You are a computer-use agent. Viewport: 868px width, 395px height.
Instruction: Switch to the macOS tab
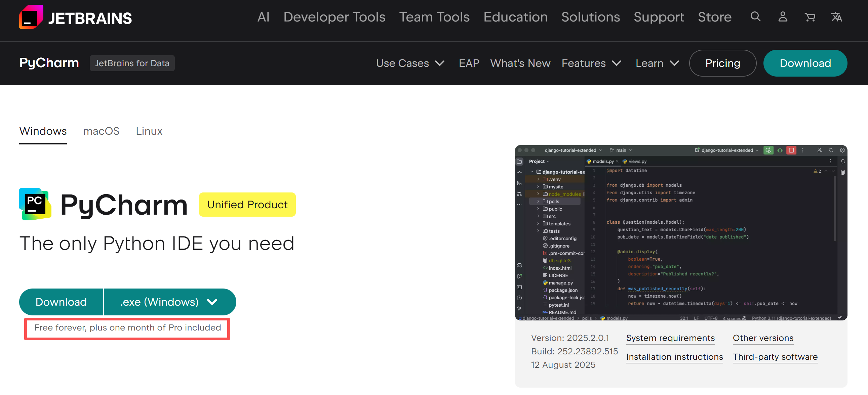click(x=101, y=131)
